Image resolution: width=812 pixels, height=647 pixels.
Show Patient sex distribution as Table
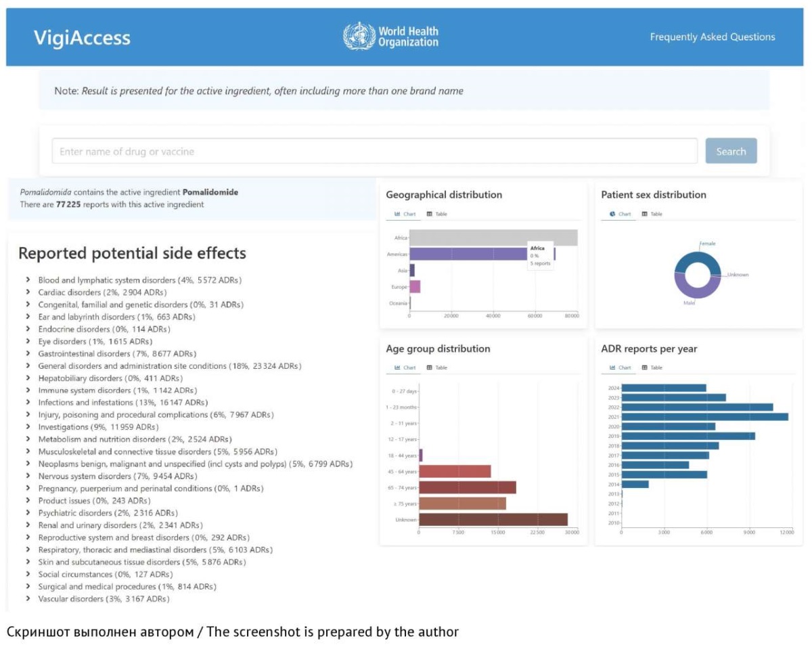coord(652,214)
